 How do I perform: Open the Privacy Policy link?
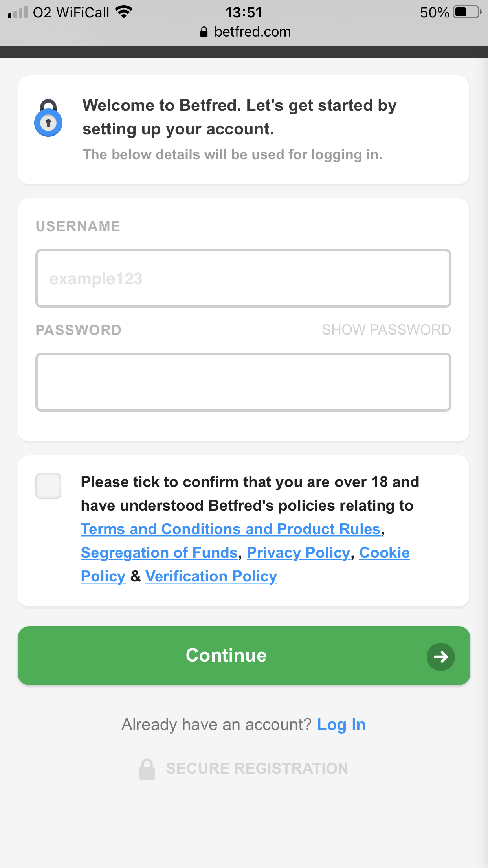click(x=299, y=553)
